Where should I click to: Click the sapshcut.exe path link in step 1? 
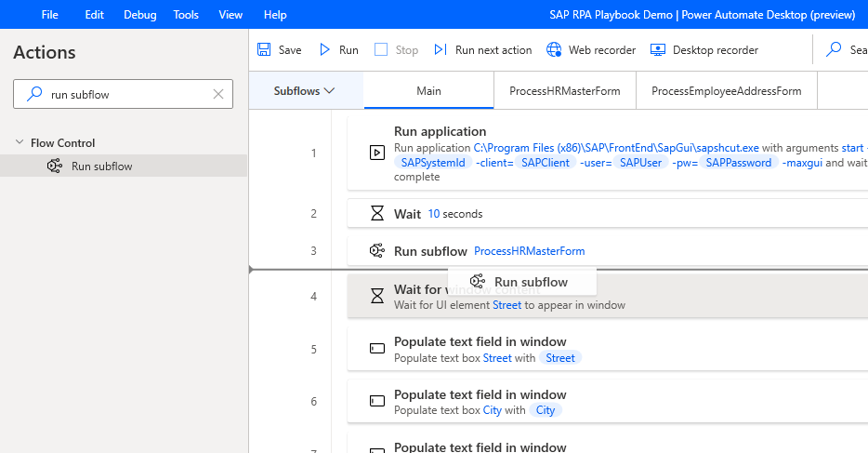pyautogui.click(x=616, y=148)
